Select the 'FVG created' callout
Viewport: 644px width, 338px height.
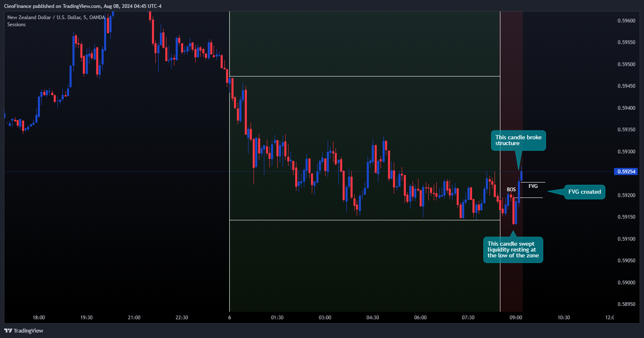coord(584,192)
